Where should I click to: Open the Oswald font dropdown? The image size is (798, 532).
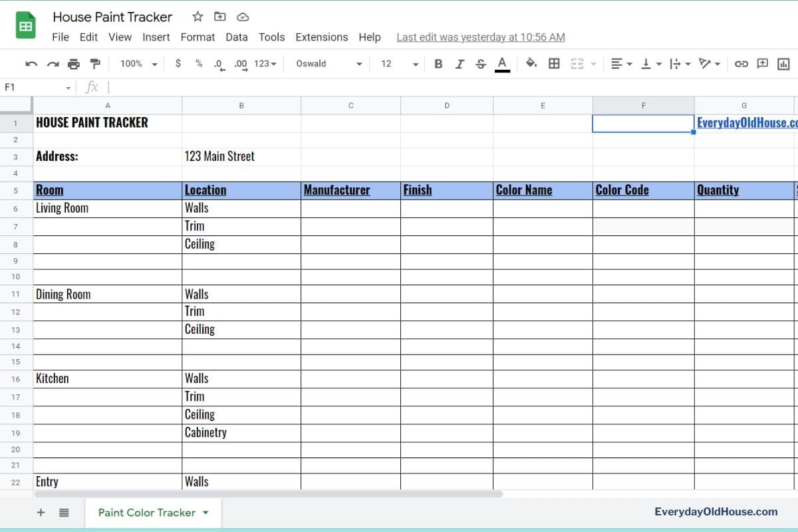pos(329,64)
